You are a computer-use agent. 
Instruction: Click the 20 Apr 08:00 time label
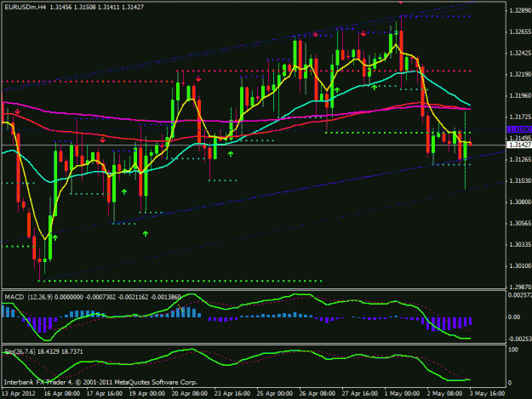coord(190,394)
